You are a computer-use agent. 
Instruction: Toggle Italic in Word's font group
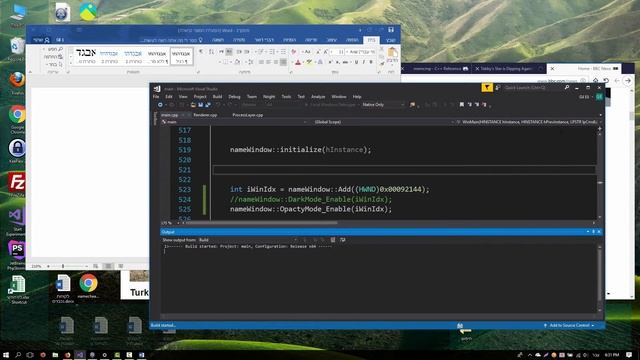click(364, 62)
